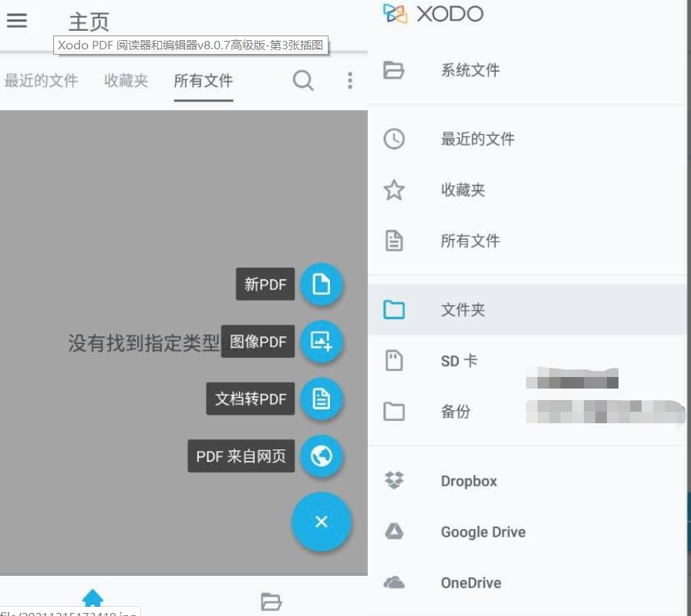Image resolution: width=691 pixels, height=616 pixels.
Task: Open the overflow menu with three dots
Action: (x=349, y=80)
